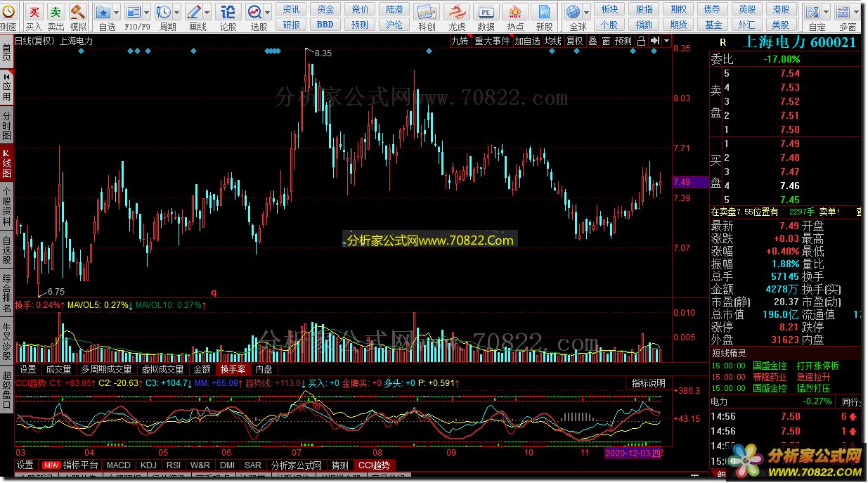
Task: Click the BBD toolbar button
Action: (325, 25)
